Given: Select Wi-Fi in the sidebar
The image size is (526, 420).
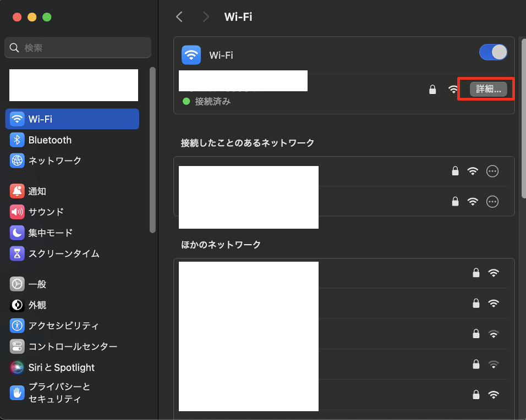Looking at the screenshot, I should [72, 119].
